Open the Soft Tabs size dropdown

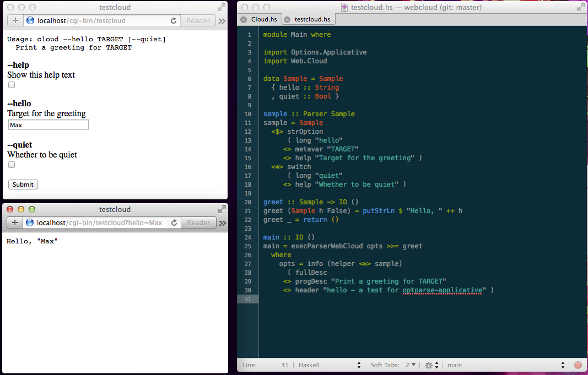[x=410, y=365]
